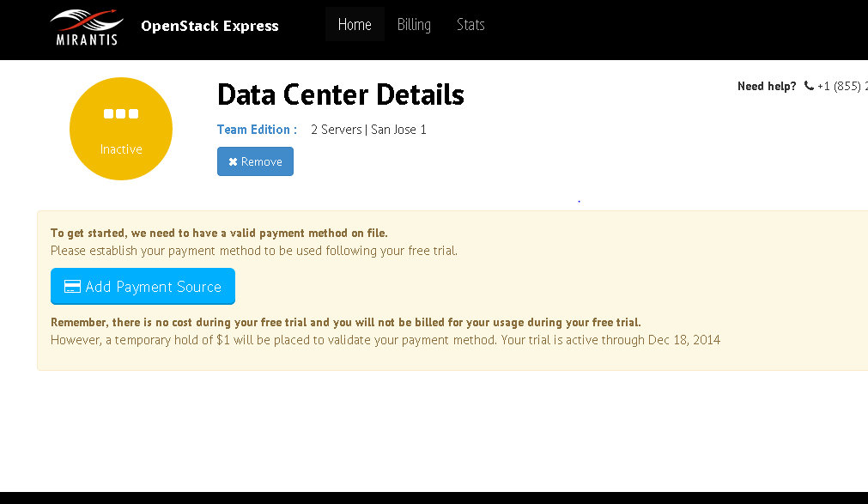Screen dimensions: 868x504
Task: Click the 2 Servers San Jose text
Action: pos(368,130)
